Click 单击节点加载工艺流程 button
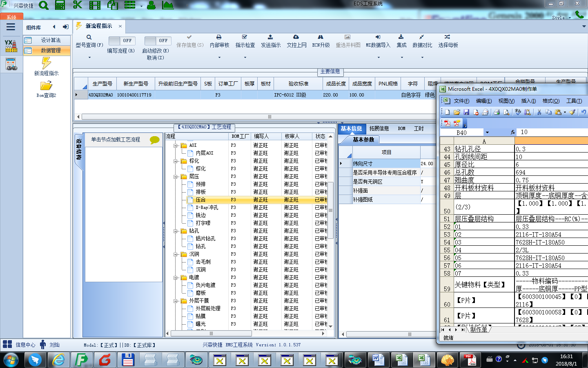The image size is (588, 368). coord(116,139)
